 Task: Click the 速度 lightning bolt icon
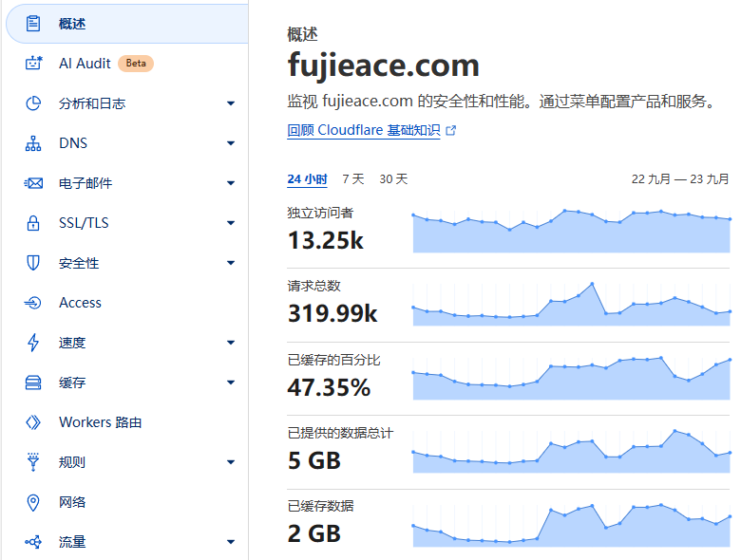point(33,343)
